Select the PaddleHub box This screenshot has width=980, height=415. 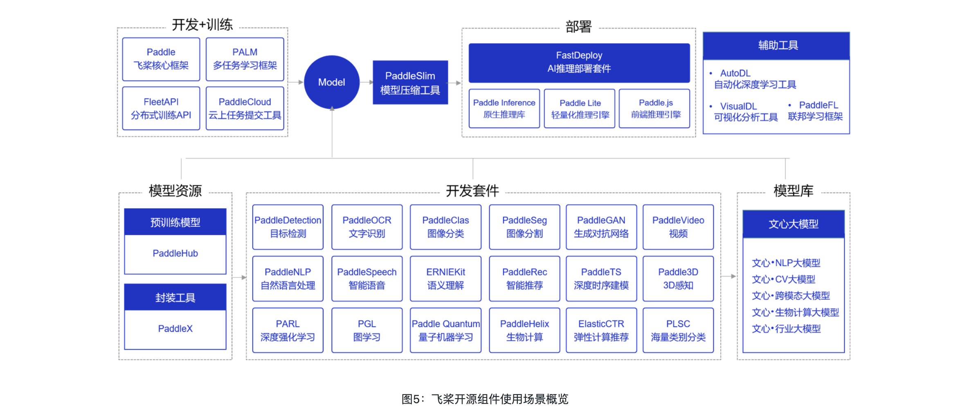[175, 254]
